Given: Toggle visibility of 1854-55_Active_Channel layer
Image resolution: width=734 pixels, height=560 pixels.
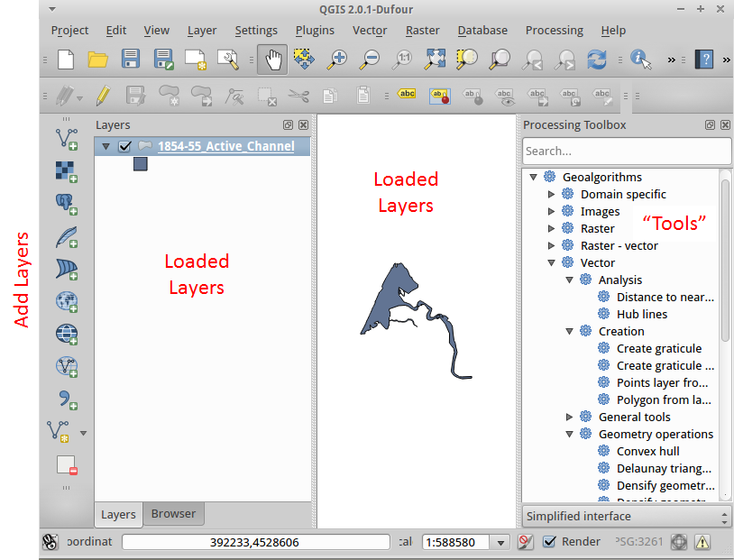Looking at the screenshot, I should [125, 146].
